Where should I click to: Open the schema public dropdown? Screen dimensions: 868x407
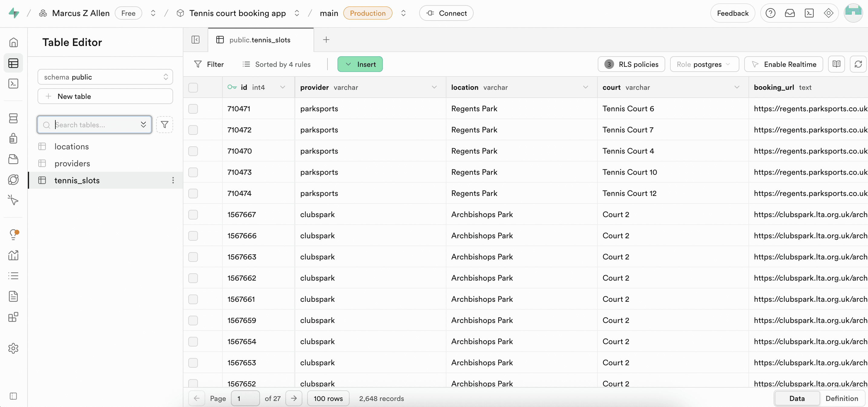[105, 77]
